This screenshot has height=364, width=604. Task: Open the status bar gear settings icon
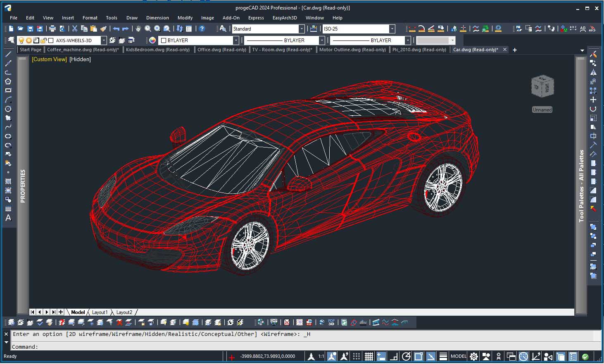point(474,356)
